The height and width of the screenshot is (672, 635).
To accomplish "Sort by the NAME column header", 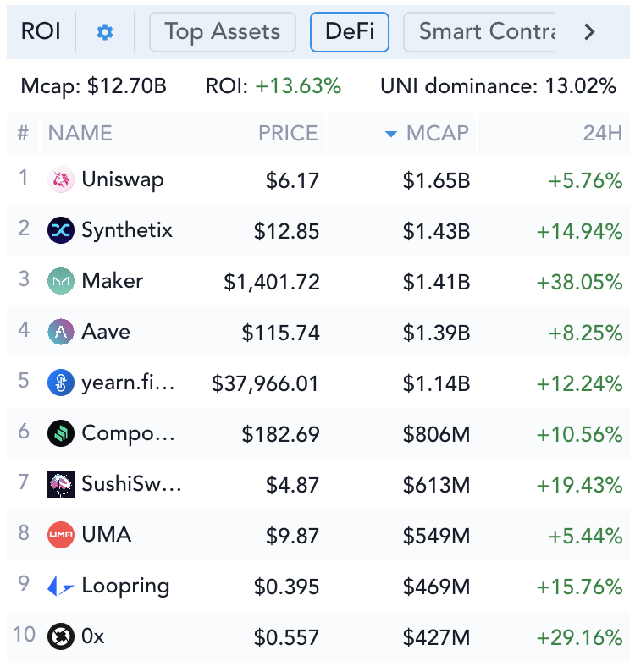I will [80, 133].
